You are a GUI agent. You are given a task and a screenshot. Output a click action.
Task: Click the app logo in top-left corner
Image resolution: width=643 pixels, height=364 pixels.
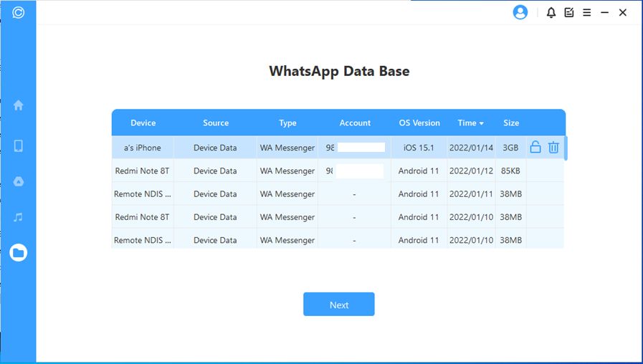pos(19,12)
